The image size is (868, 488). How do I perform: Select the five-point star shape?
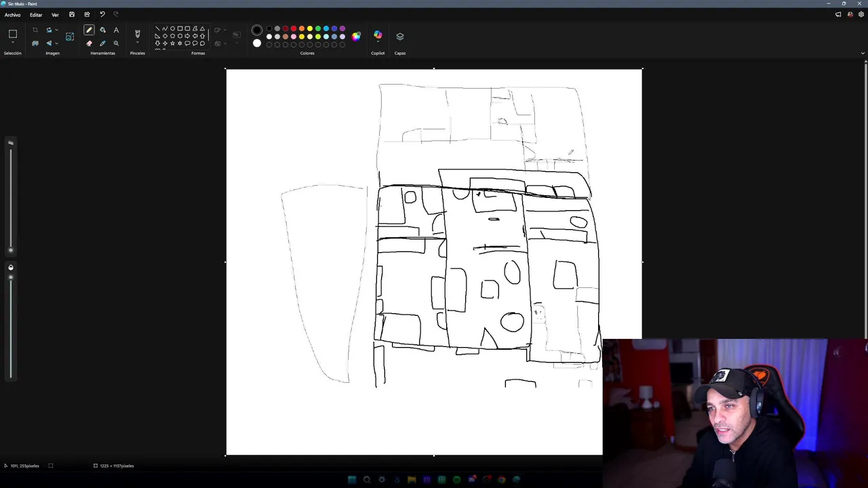[x=172, y=43]
